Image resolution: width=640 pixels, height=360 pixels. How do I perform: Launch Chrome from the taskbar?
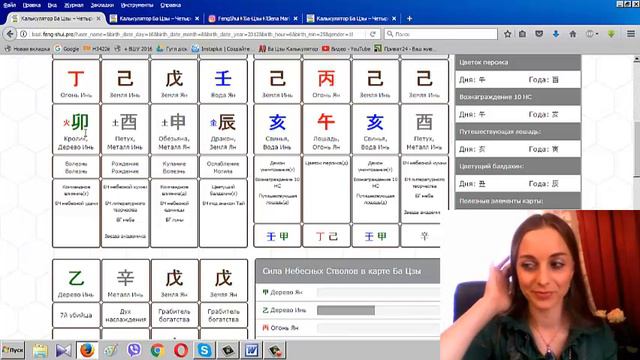click(x=157, y=350)
